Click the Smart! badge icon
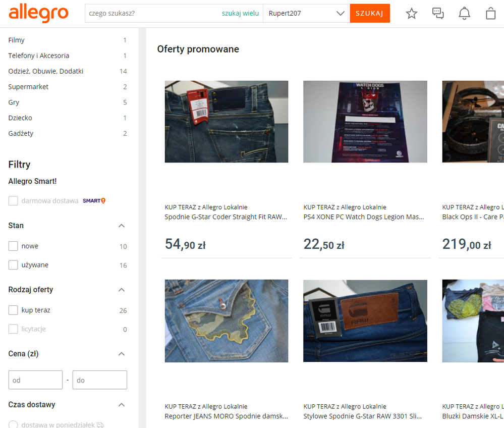Screen dimensions: 504x428 pyautogui.click(x=94, y=201)
